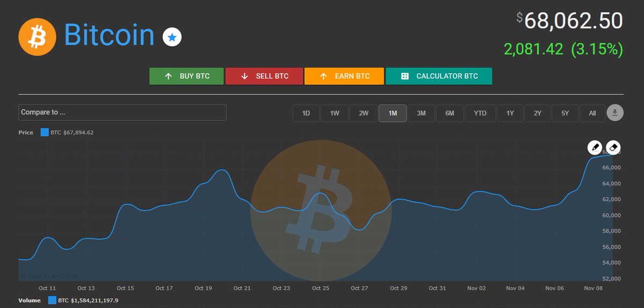The image size is (644, 308).
Task: Switch chart to 5Y range
Action: 565,113
